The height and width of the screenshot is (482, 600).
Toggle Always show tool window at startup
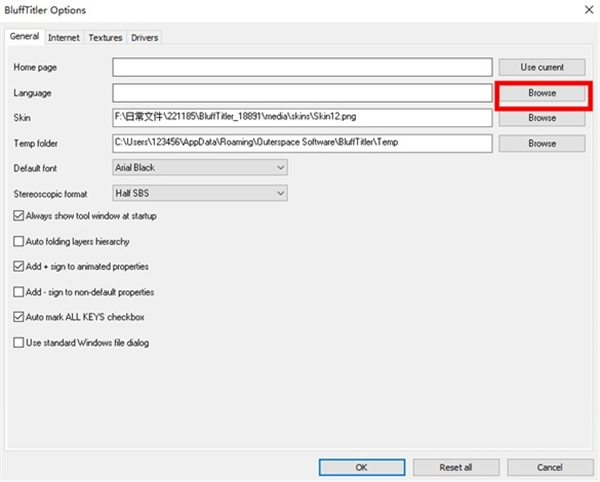pos(19,216)
